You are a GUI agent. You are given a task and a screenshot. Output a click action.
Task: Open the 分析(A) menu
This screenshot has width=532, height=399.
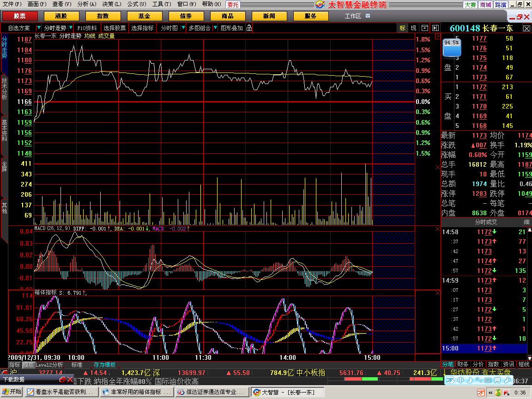point(86,4)
